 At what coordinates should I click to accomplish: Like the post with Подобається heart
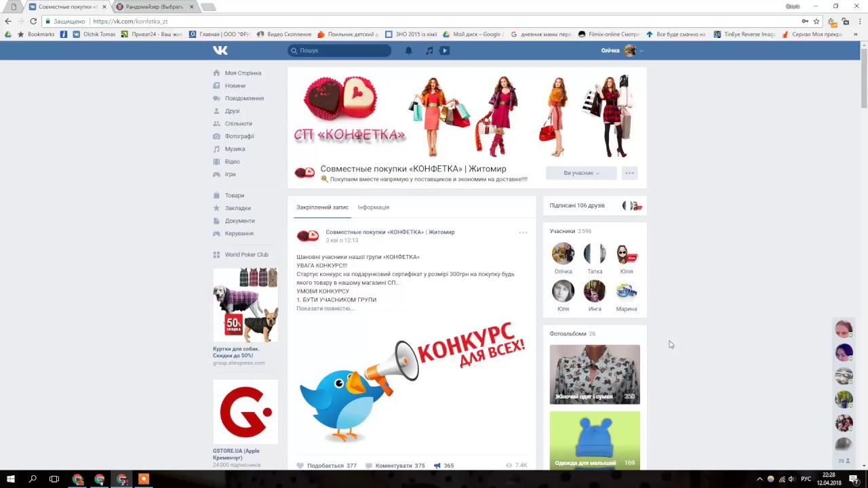(327, 466)
